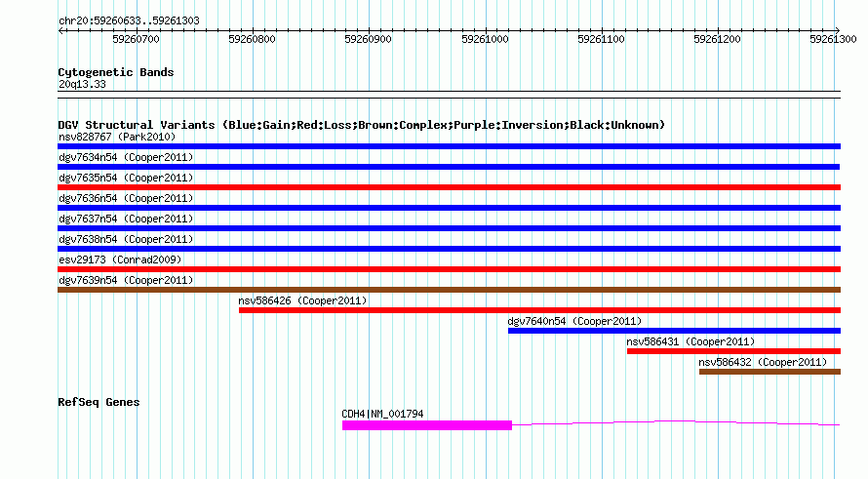Click the dgv7635n54 (Cooper2011) label
This screenshot has width=868, height=479.
click(126, 178)
